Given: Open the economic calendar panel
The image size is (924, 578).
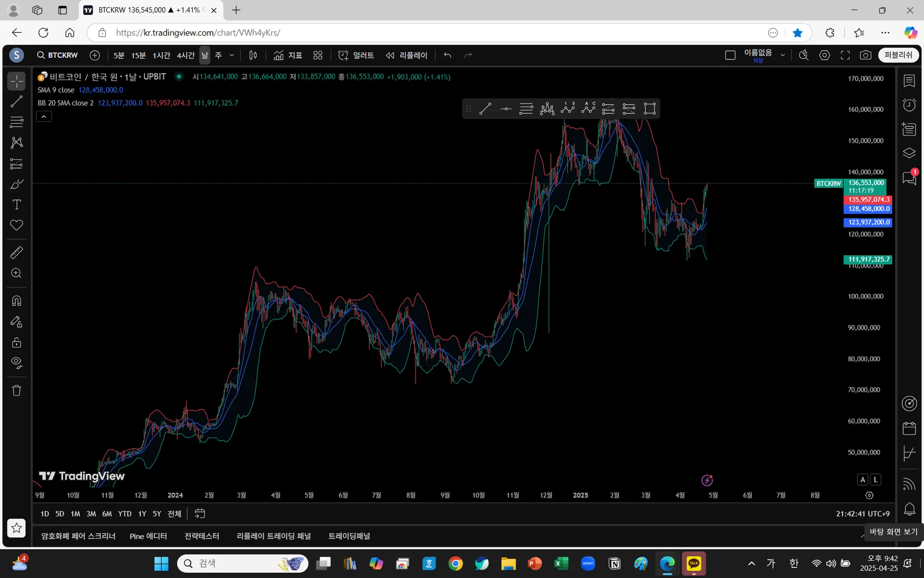Looking at the screenshot, I should tap(909, 428).
